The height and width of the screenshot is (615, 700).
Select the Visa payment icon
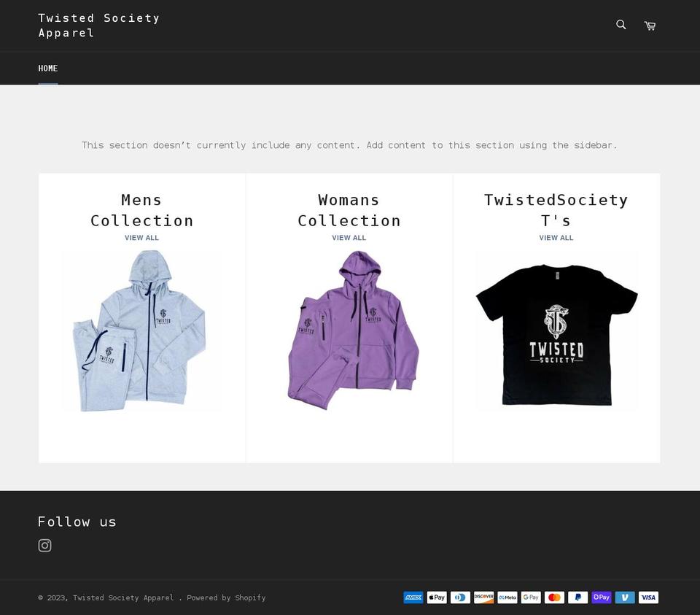648,597
